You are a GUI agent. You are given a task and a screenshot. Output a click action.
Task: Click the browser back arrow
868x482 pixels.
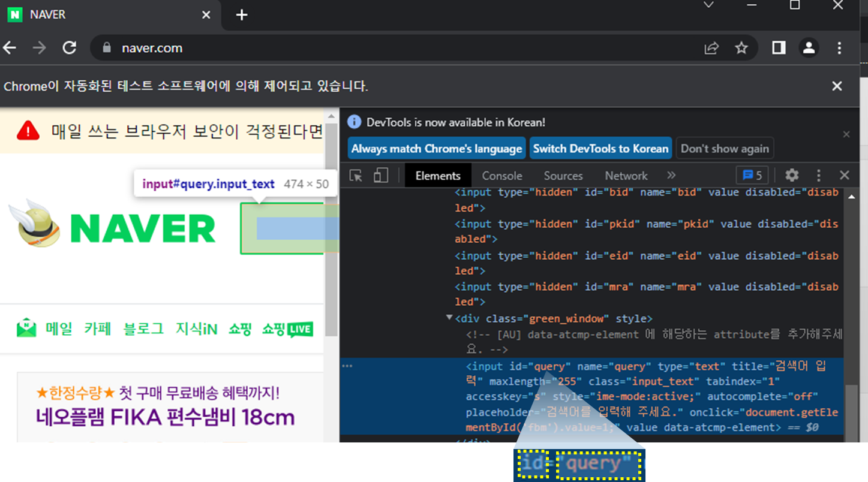click(x=10, y=48)
